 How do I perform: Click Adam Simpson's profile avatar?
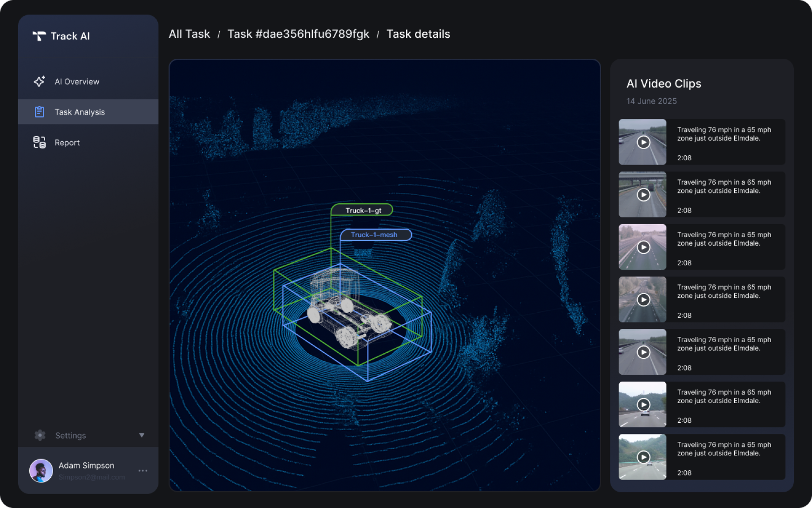click(41, 471)
